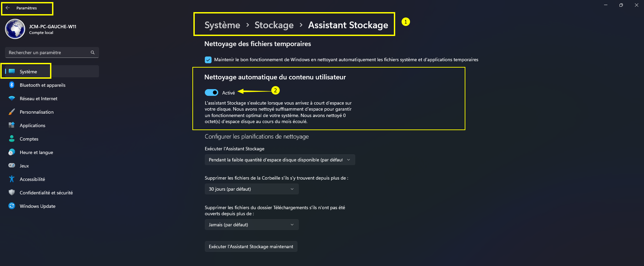Expand the Corbeille 30 jours dropdown
This screenshot has width=644, height=266.
pos(251,189)
